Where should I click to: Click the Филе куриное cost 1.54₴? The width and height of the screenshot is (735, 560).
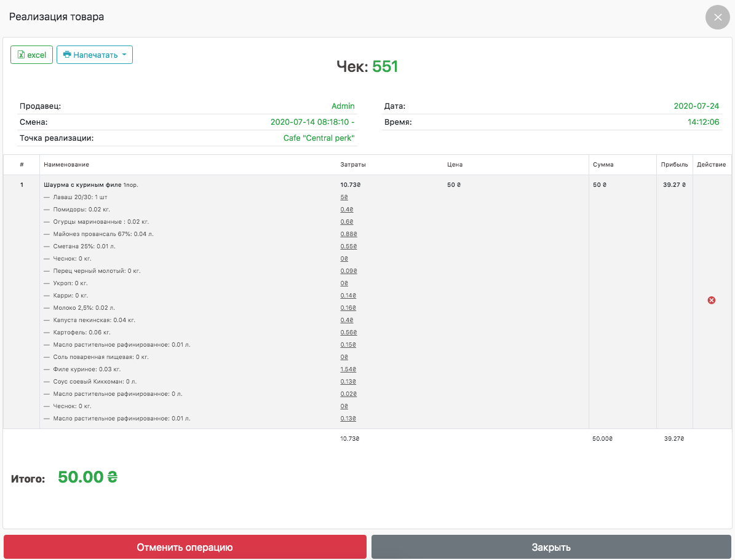[x=348, y=369]
